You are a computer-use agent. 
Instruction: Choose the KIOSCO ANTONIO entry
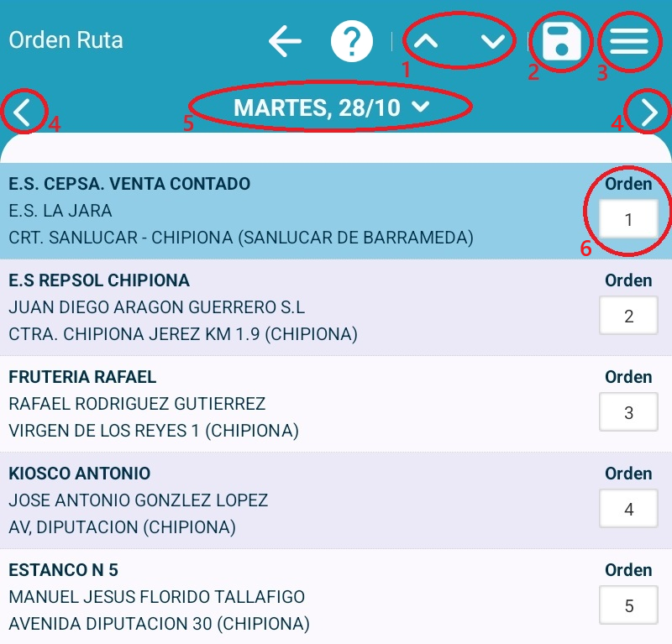(252, 500)
